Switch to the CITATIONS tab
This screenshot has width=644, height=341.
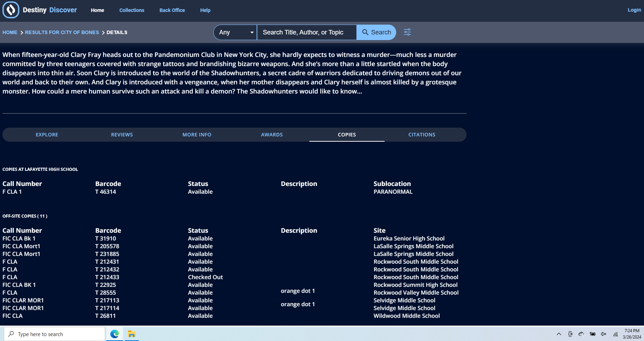click(x=422, y=135)
